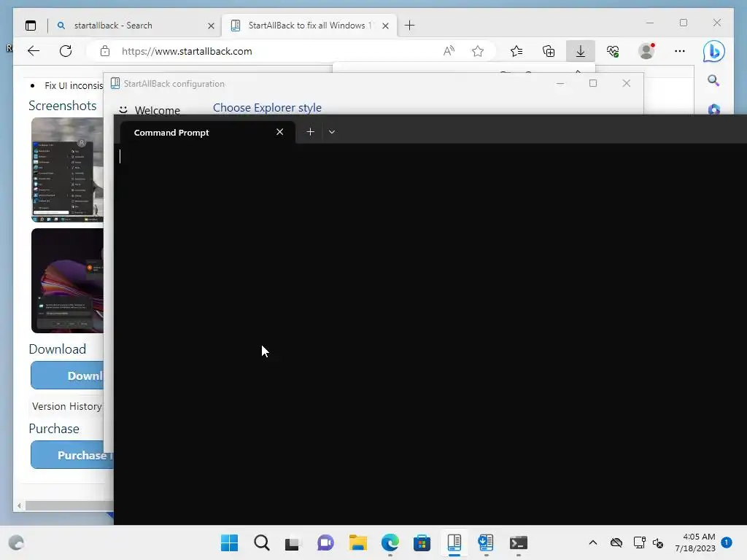The image size is (747, 560).
Task: Open second dark screenshot thumbnail
Action: pyautogui.click(x=68, y=281)
